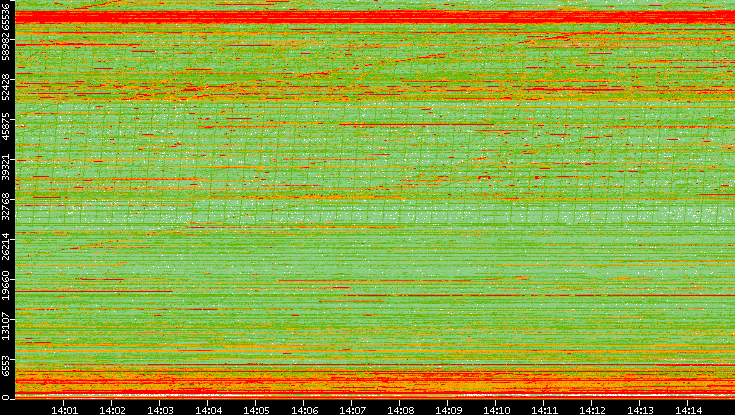
Task: Click the 26214 vertical axis label
Action: [6, 246]
